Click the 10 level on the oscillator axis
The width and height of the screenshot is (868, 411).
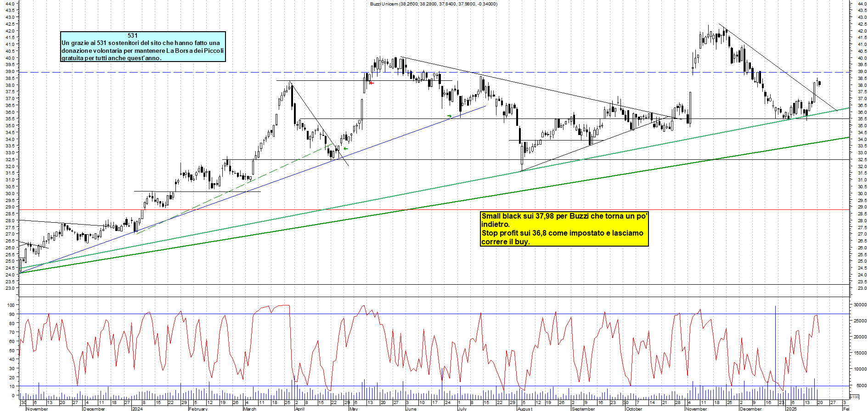(x=12, y=386)
